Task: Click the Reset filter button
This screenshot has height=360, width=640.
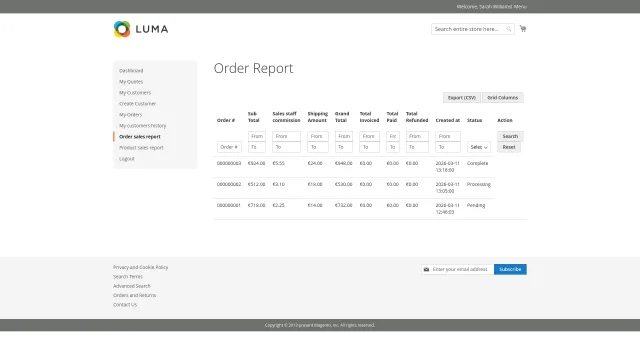Action: point(509,147)
